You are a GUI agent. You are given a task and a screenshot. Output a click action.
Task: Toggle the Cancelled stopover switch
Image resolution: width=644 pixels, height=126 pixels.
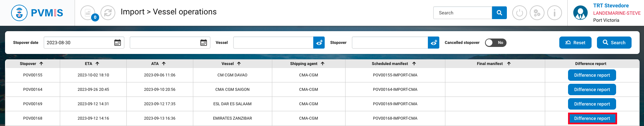click(495, 43)
